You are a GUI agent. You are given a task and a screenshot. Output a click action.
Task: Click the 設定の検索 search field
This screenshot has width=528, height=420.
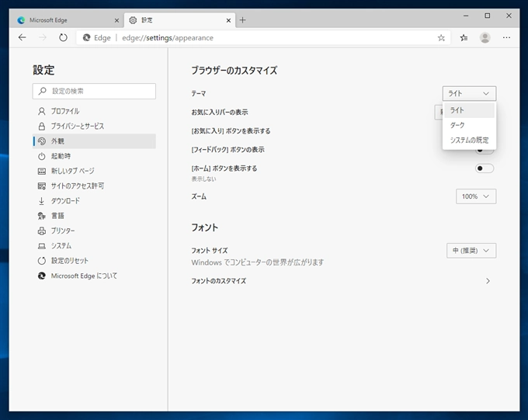point(94,92)
